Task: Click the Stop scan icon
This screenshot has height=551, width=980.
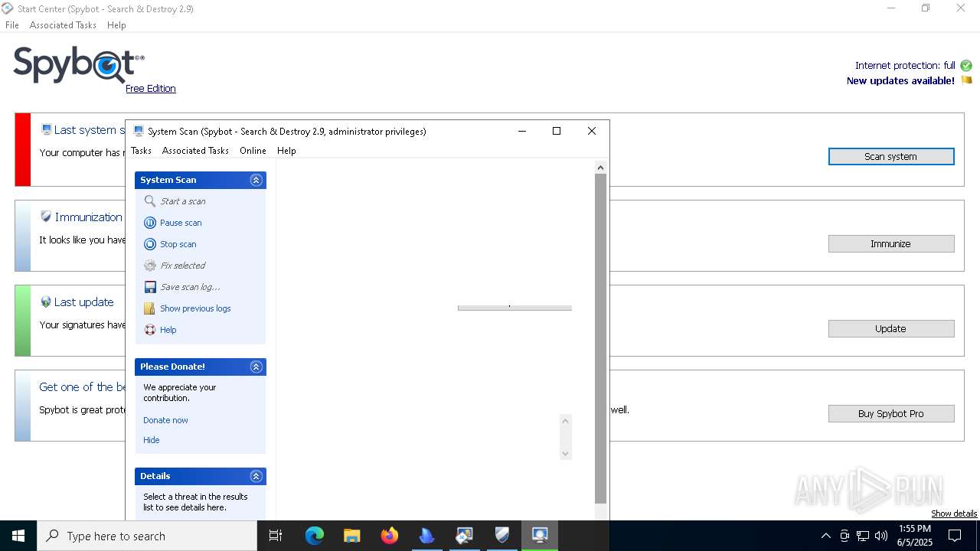Action: [x=150, y=244]
